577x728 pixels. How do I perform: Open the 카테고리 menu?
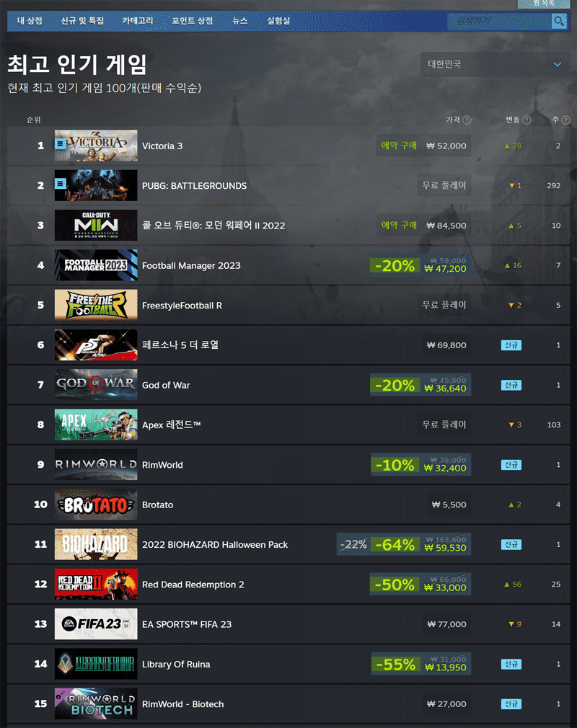138,21
